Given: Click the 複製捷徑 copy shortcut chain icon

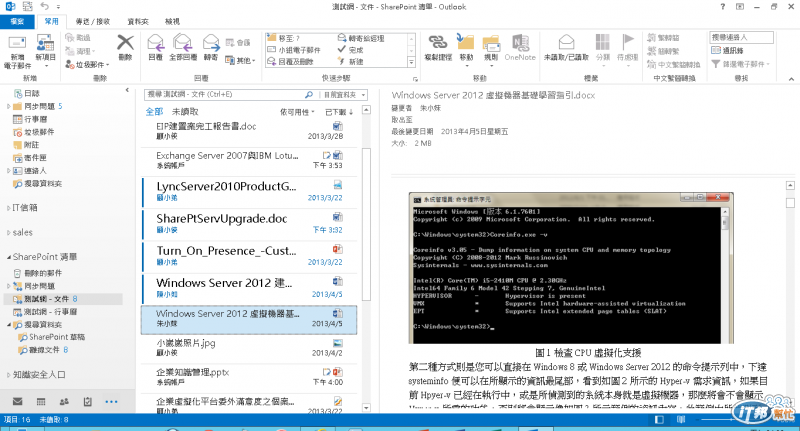Looking at the screenshot, I should [438, 42].
